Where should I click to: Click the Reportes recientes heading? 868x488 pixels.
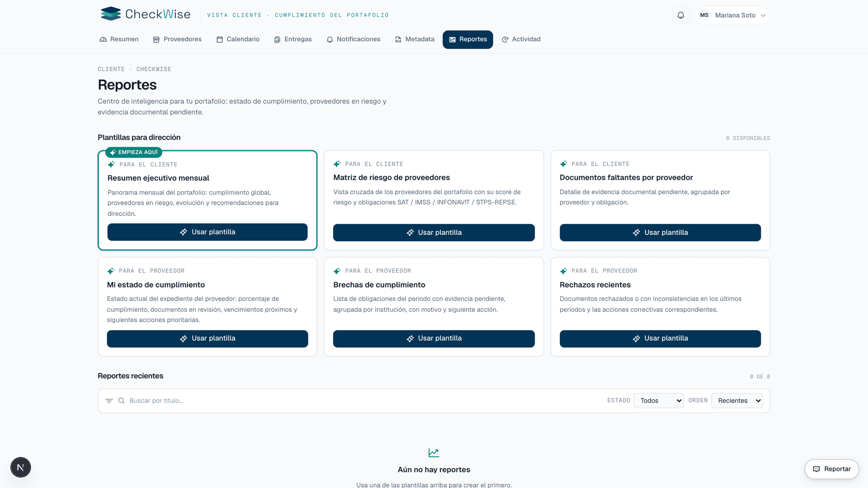pyautogui.click(x=131, y=376)
